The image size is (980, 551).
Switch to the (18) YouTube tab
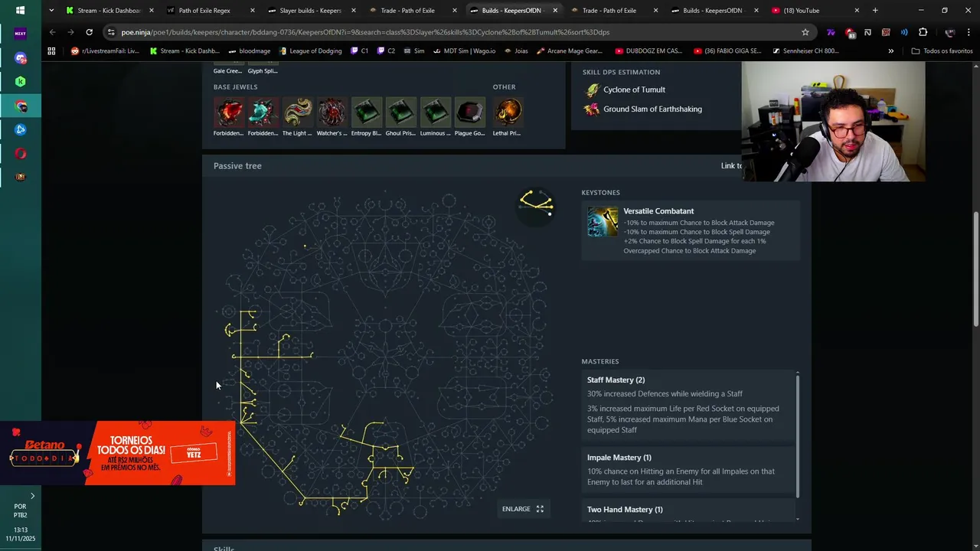coord(815,11)
